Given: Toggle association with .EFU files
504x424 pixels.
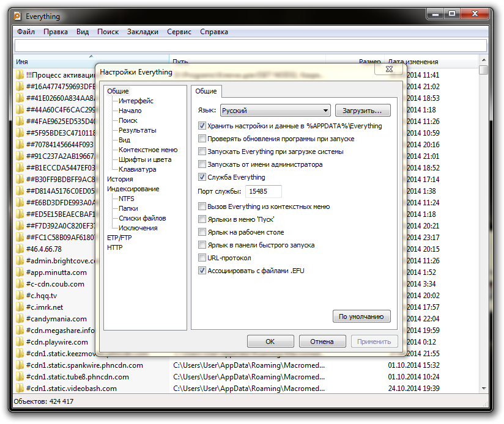Looking at the screenshot, I should tap(202, 271).
